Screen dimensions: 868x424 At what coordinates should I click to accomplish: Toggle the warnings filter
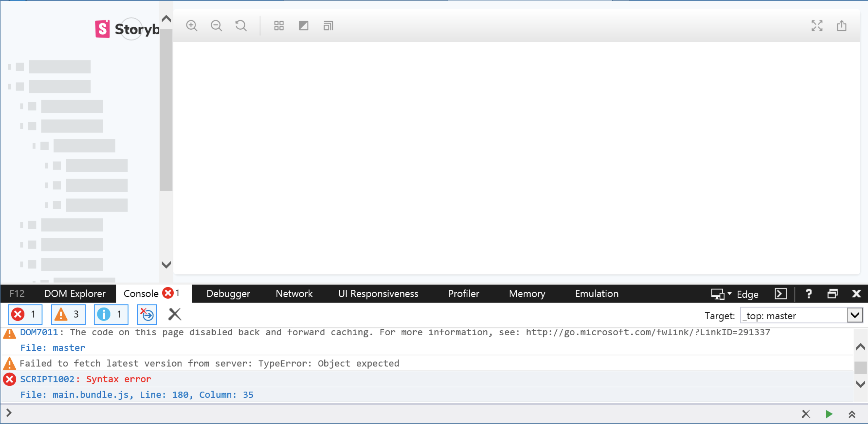(x=68, y=314)
